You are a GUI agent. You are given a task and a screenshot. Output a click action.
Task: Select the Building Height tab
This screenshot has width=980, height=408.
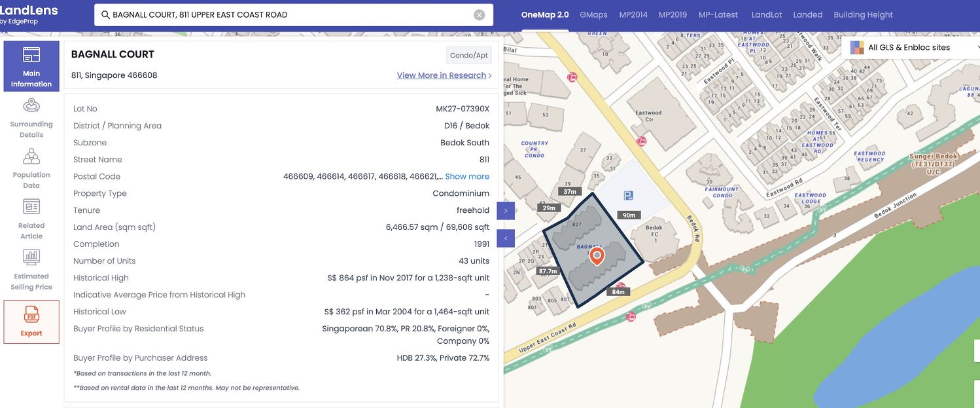click(x=863, y=15)
